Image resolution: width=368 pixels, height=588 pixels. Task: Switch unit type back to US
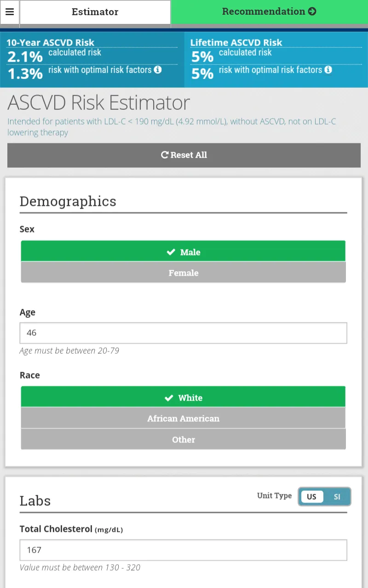(312, 497)
